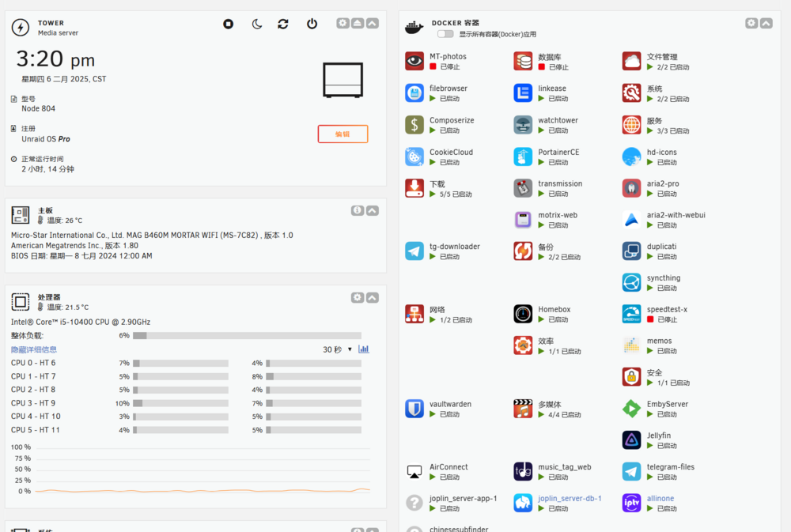
Task: Collapse the Tower server panel
Action: click(x=373, y=23)
